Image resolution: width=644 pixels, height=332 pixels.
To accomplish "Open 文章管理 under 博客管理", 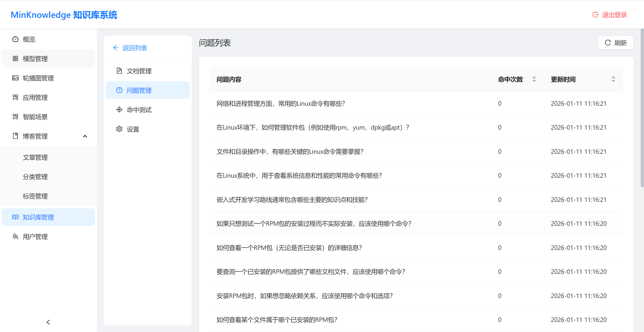I will pos(35,157).
